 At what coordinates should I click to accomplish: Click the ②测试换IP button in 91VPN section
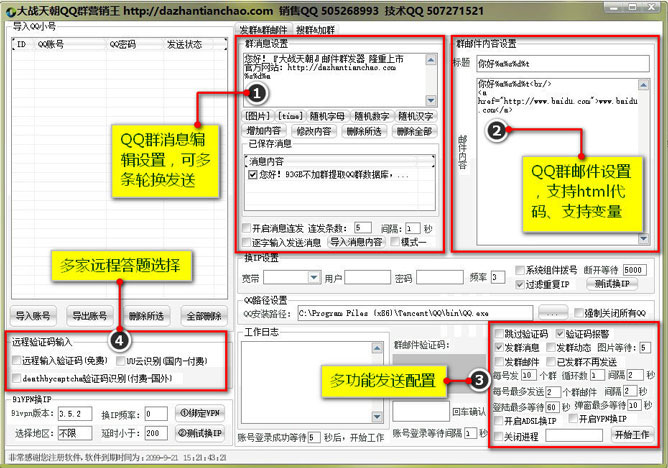tap(200, 433)
